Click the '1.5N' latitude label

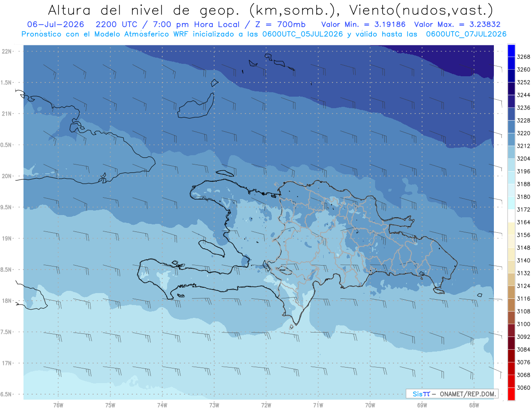coord(7,82)
